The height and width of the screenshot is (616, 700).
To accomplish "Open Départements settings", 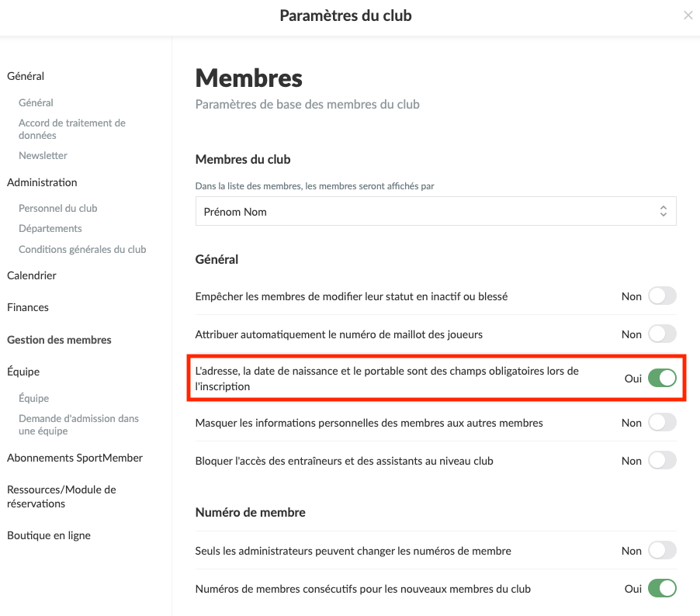I will 50,228.
